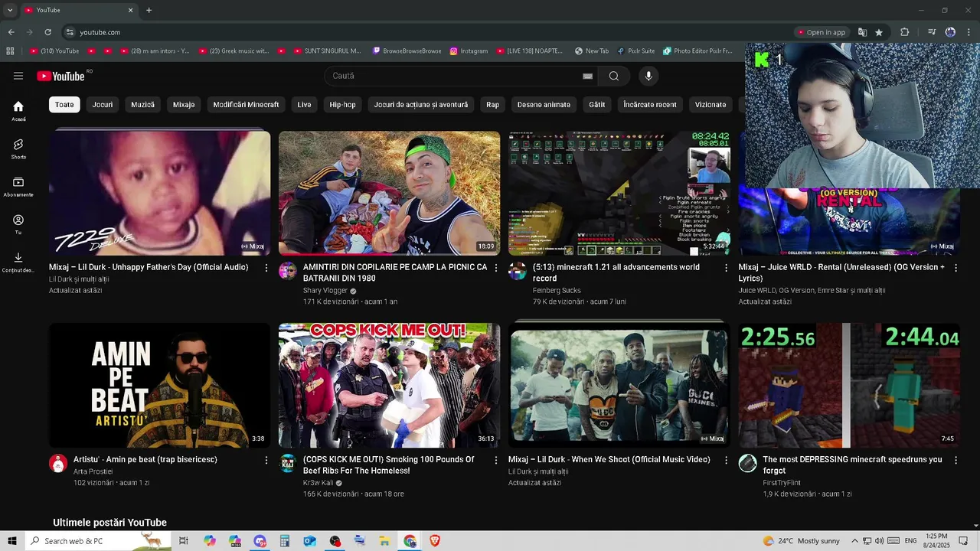
Task: Open Abonamente in the sidebar
Action: [x=18, y=187]
